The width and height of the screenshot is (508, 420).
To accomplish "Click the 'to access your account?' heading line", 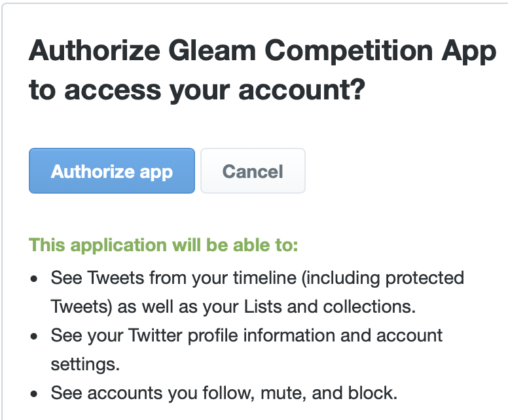I will [196, 90].
